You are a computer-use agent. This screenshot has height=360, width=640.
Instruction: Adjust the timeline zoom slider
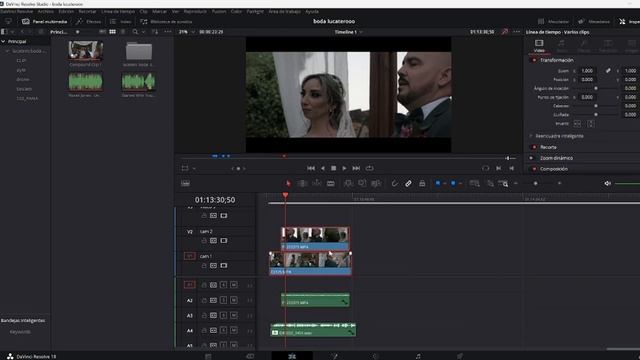[x=537, y=184]
